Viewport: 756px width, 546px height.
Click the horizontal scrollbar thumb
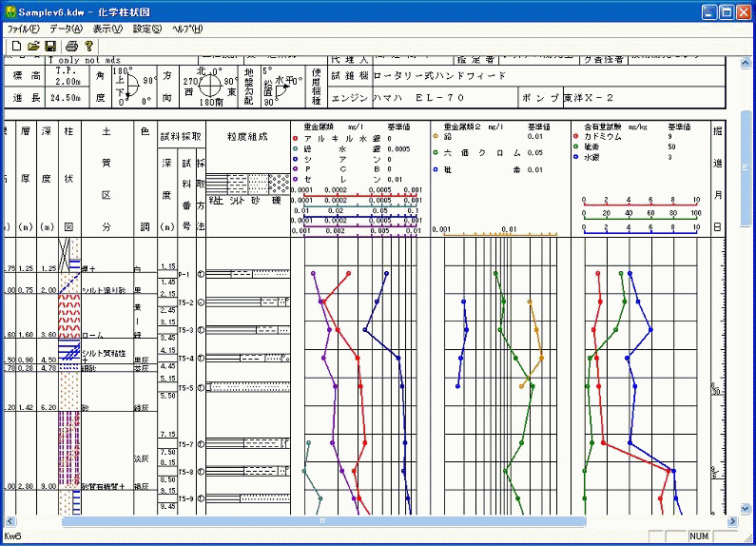click(323, 522)
